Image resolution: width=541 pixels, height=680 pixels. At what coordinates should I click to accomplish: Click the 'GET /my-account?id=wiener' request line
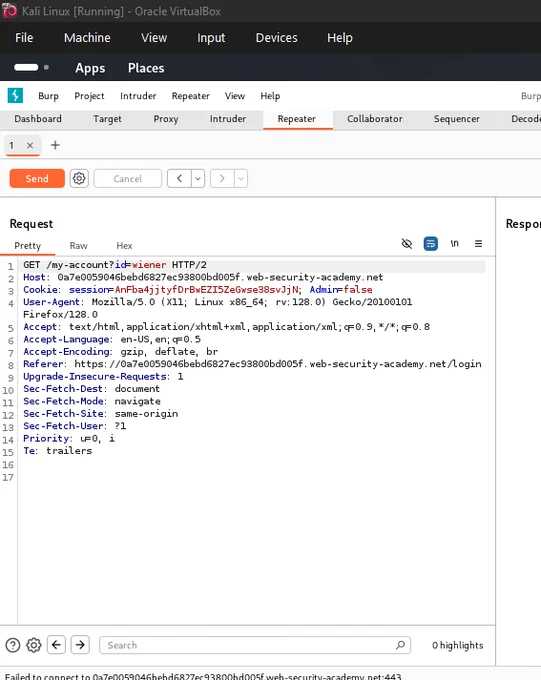coord(115,265)
